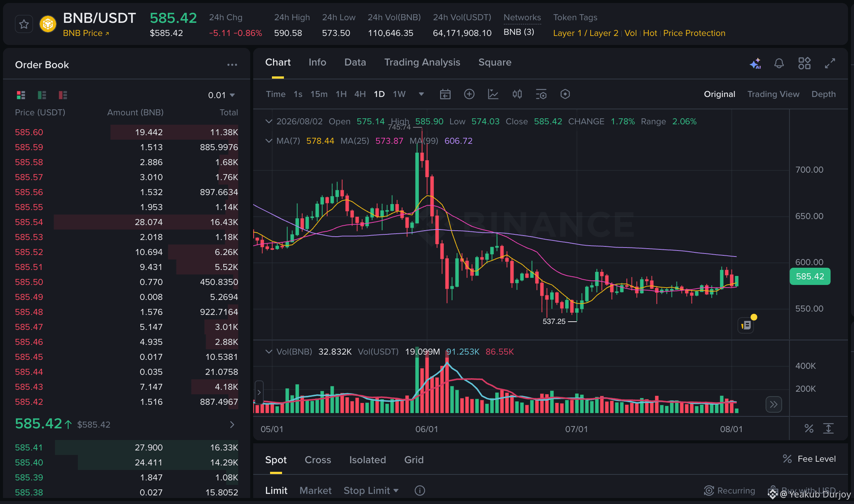The width and height of the screenshot is (854, 504).
Task: Click the 585.42 current price tag on axis
Action: pos(810,276)
